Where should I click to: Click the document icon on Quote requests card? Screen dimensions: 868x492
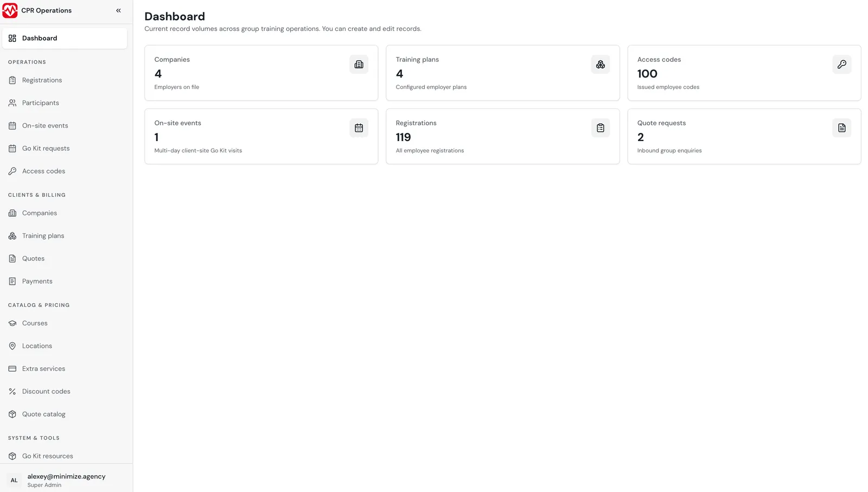(842, 128)
